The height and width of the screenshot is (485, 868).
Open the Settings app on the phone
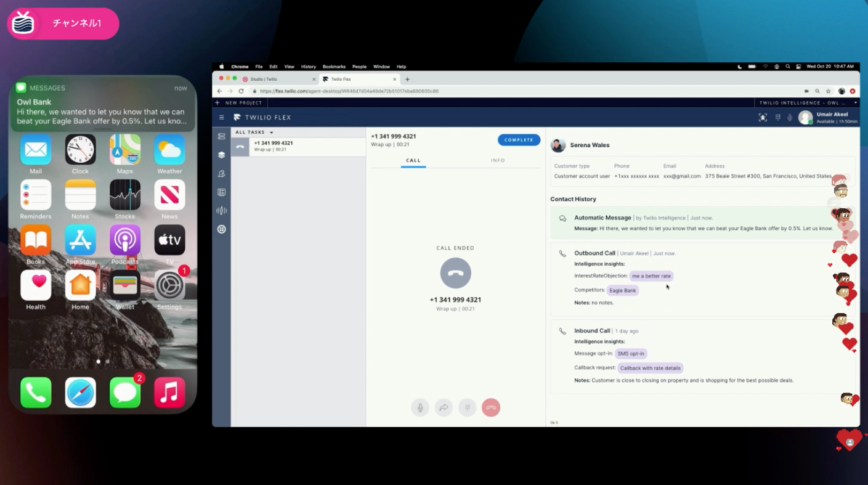click(169, 285)
